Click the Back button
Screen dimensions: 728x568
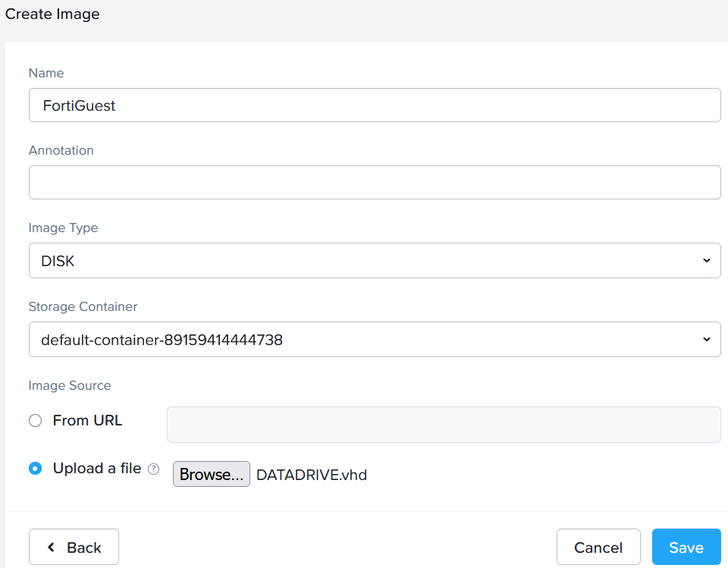[74, 547]
